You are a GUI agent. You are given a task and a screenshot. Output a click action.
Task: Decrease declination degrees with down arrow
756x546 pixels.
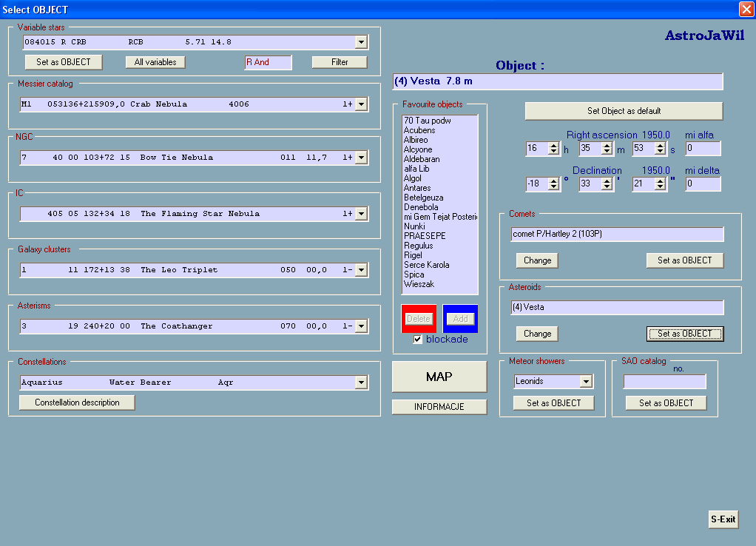[x=553, y=186]
